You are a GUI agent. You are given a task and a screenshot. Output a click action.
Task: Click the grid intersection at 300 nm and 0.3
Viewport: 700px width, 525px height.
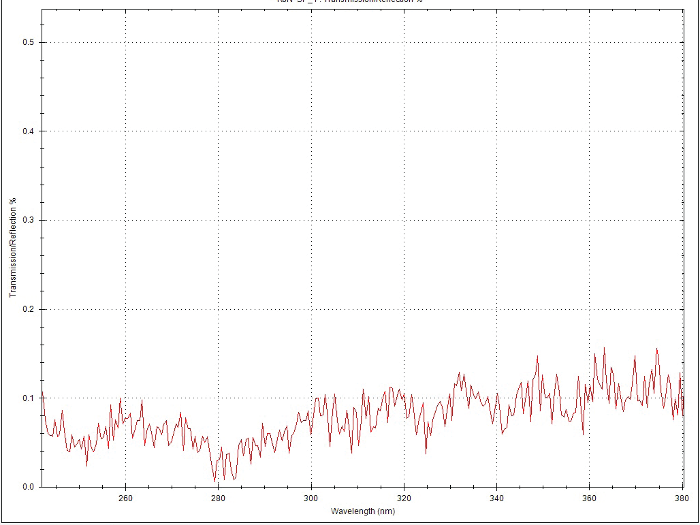tap(311, 220)
